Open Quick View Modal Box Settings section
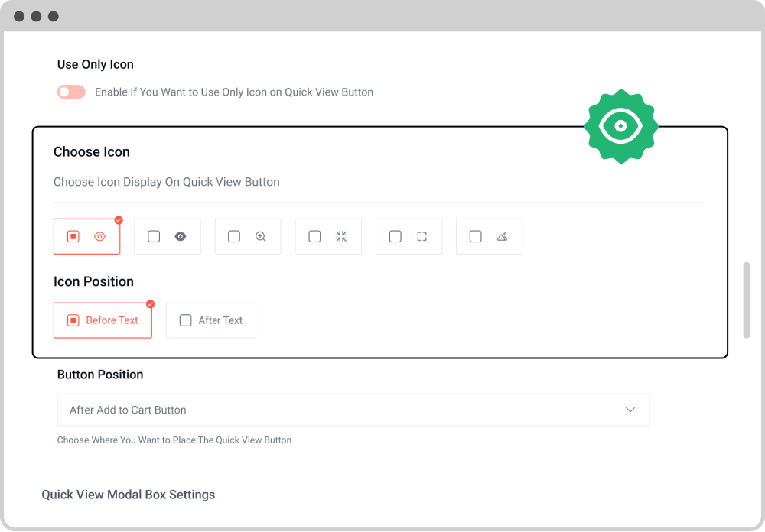This screenshot has width=765, height=532. [x=128, y=495]
